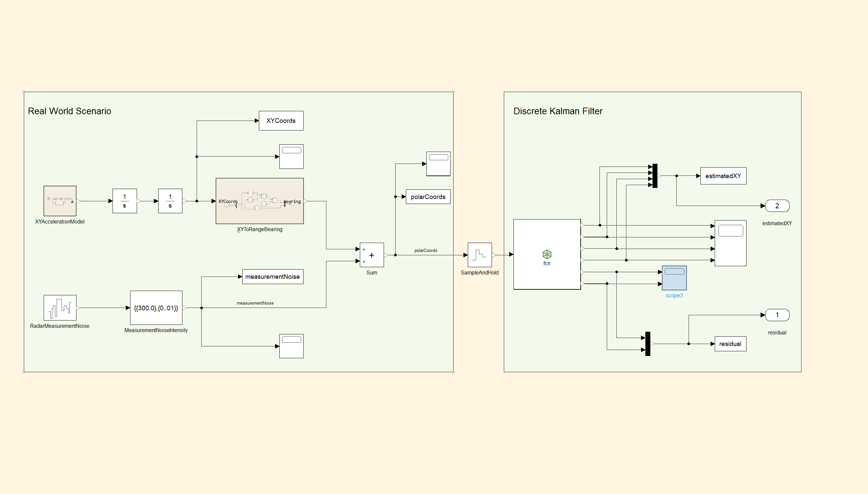This screenshot has height=494, width=868.
Task: Click the first integrator 1/s block
Action: click(x=124, y=201)
